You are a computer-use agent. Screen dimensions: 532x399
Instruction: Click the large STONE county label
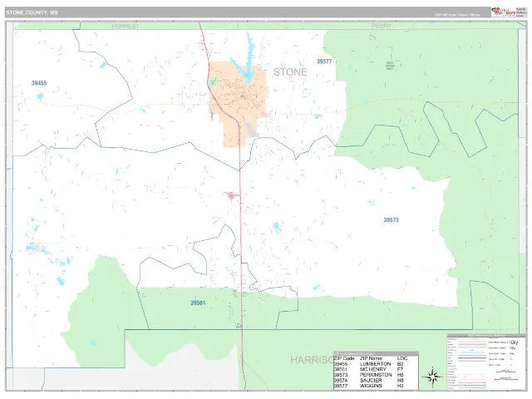point(290,72)
